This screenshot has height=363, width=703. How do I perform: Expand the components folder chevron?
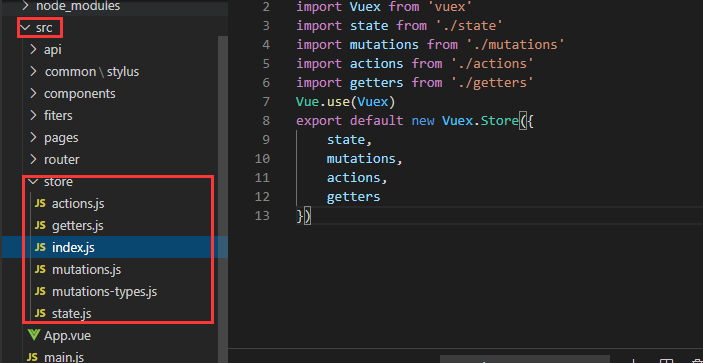point(34,94)
